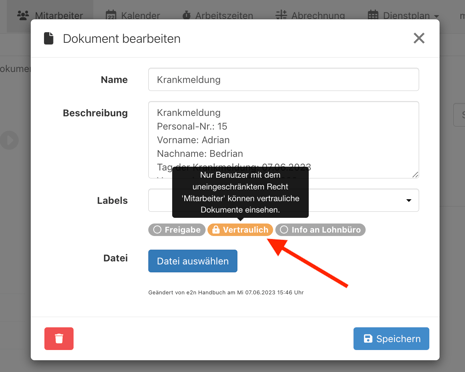465x372 pixels.
Task: Click the Personal-Nr.: 15 line
Action: [x=192, y=126]
